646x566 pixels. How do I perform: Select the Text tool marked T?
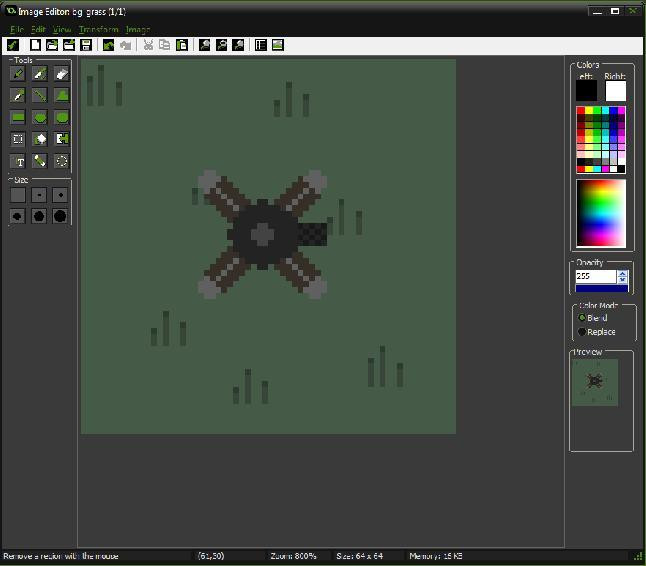[x=18, y=161]
